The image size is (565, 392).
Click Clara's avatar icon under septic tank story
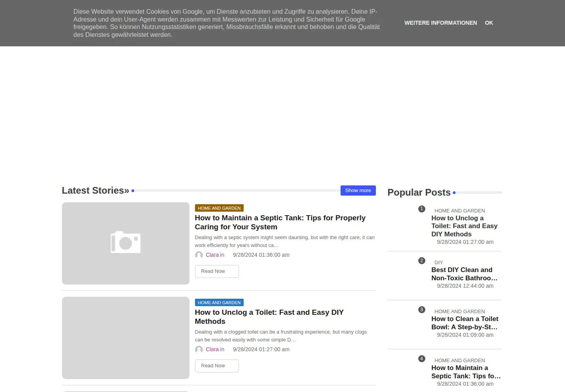(199, 255)
